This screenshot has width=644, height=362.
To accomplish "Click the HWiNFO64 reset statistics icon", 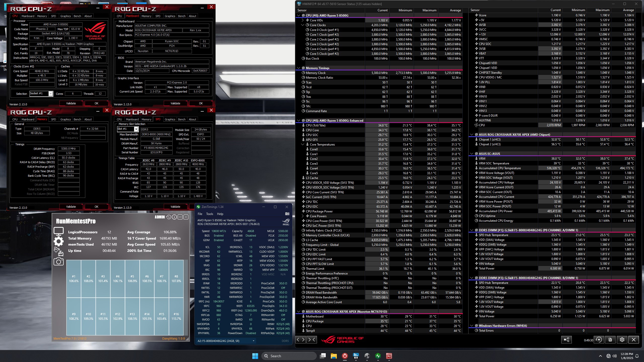I will pos(599,340).
